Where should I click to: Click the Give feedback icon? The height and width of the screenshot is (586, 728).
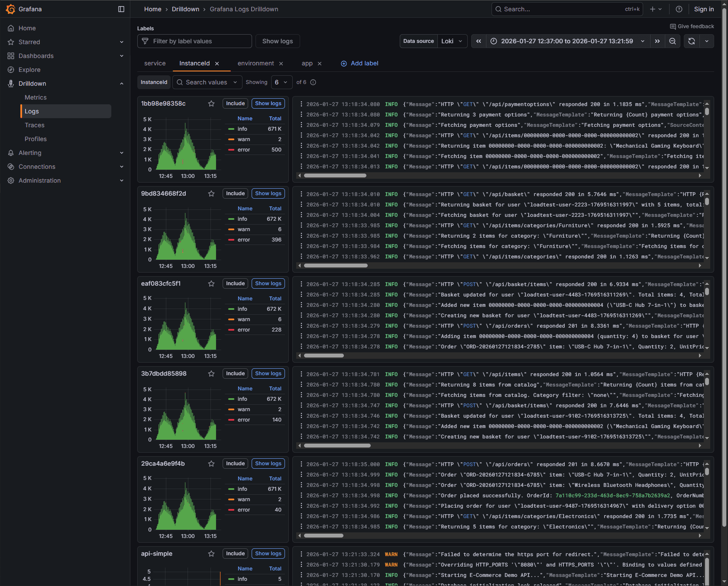pyautogui.click(x=672, y=26)
